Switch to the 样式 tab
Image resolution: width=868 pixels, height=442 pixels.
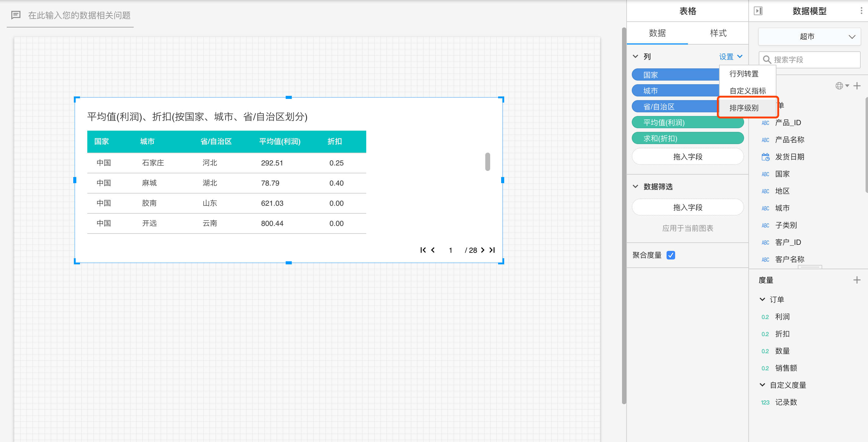coord(718,33)
